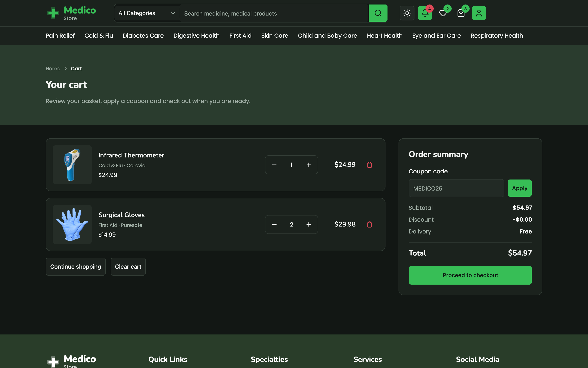Viewport: 588px width, 368px height.
Task: Click the Surgical Gloves product title
Action: [x=121, y=215]
